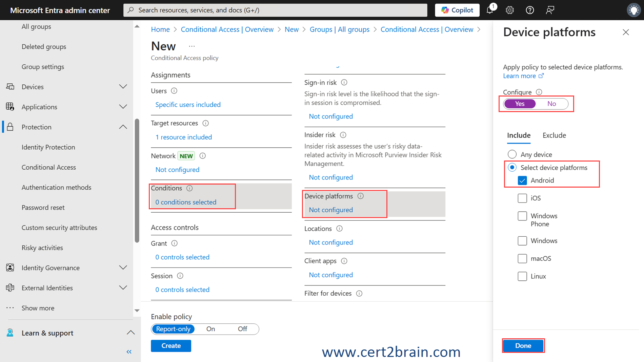Check the Windows Phone checkbox
644x362 pixels.
click(522, 216)
